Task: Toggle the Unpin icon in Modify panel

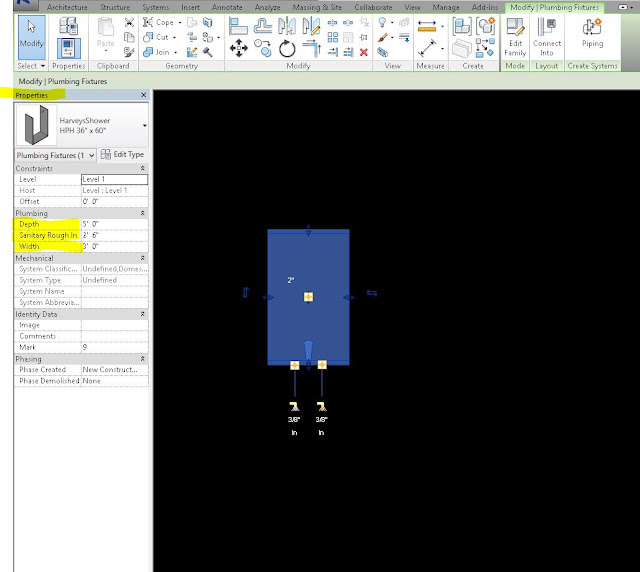Action: pyautogui.click(x=364, y=22)
